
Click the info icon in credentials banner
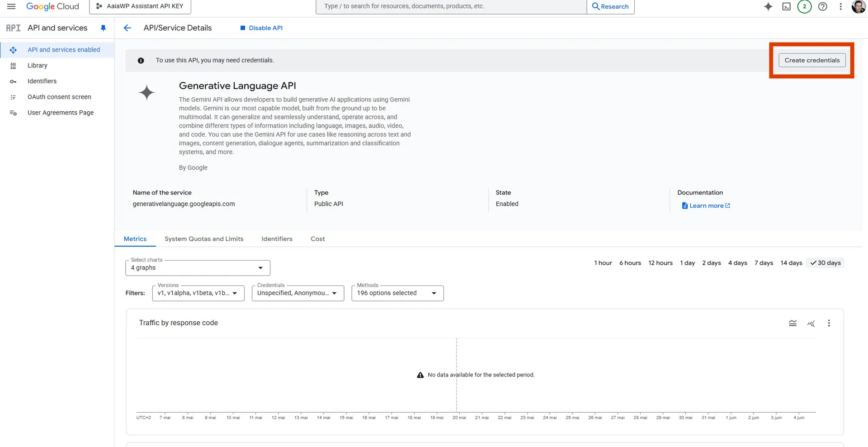pos(141,61)
